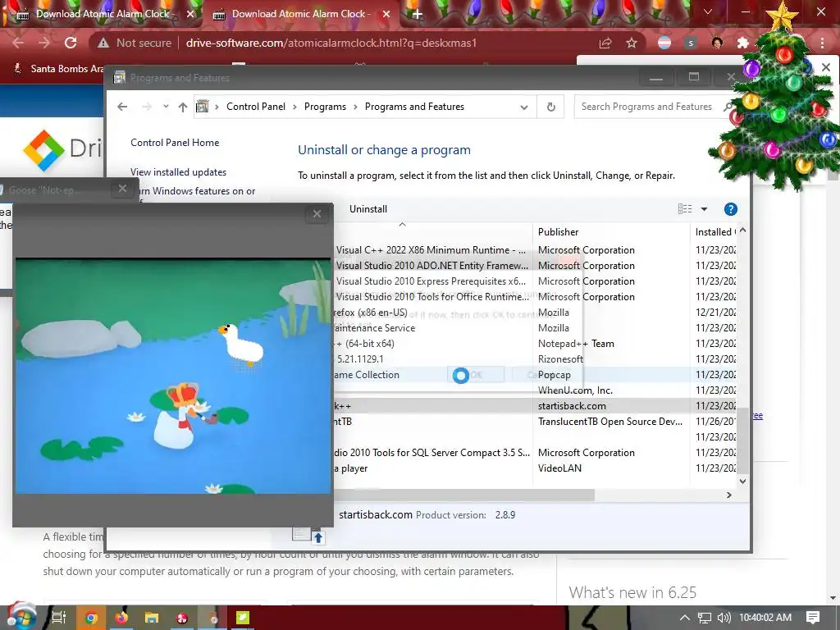Open Programs and Features help
Image resolution: width=840 pixels, height=630 pixels.
pos(730,209)
